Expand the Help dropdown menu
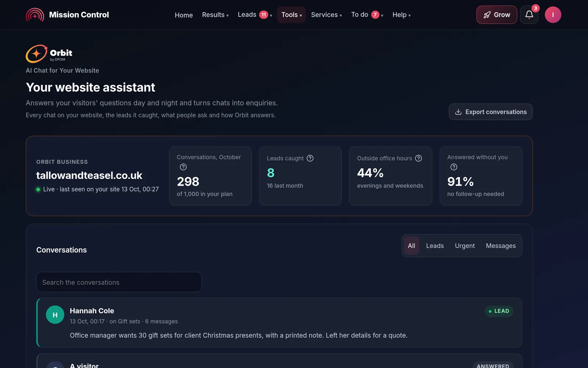The image size is (588, 368). 401,15
